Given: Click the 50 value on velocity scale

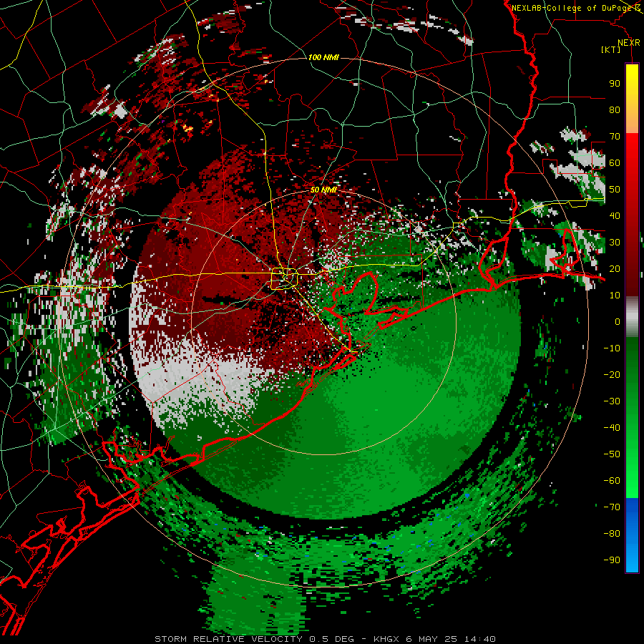Looking at the screenshot, I should pyautogui.click(x=615, y=190).
